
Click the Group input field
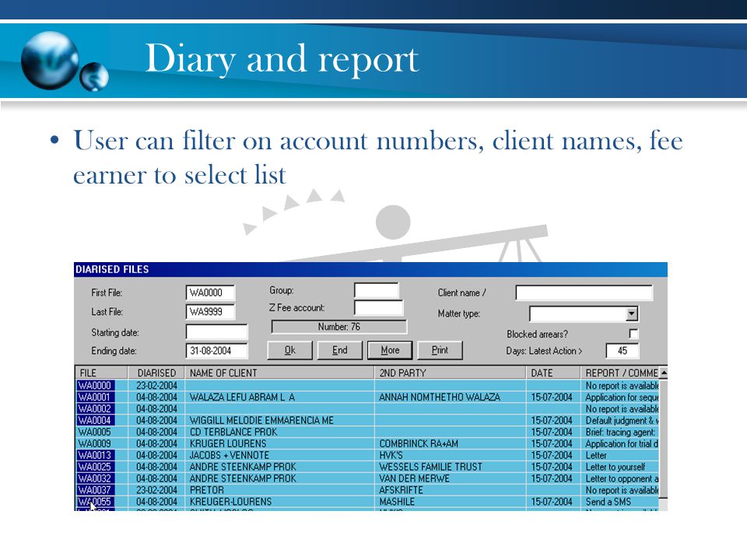[x=377, y=290]
